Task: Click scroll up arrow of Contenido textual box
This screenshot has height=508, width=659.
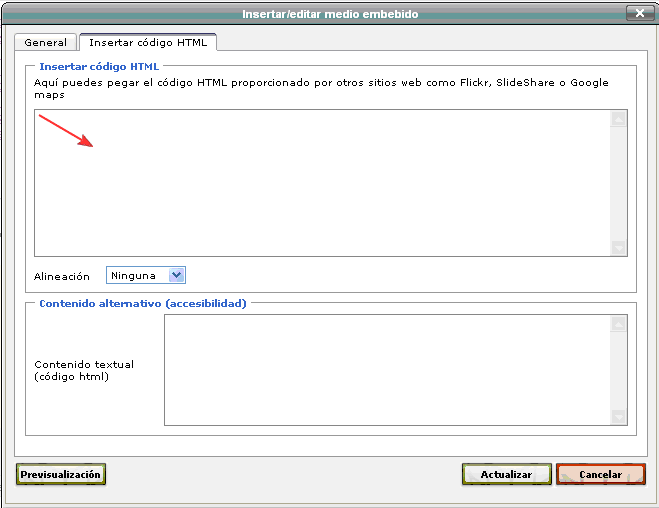Action: click(619, 324)
